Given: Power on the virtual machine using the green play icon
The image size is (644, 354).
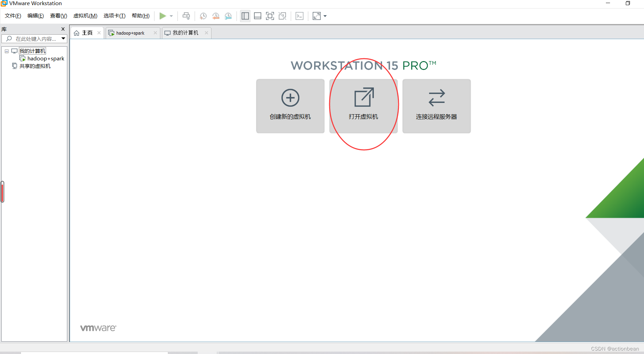Looking at the screenshot, I should [x=162, y=16].
